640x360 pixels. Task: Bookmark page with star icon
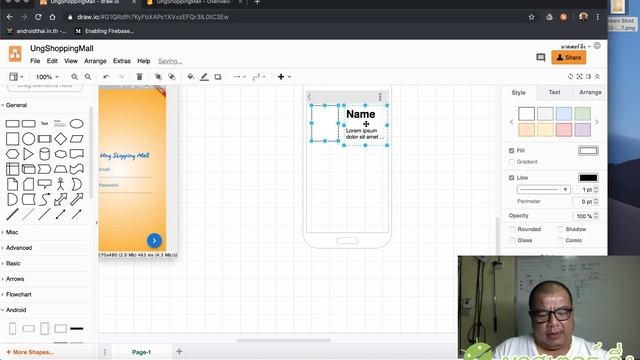click(x=531, y=17)
